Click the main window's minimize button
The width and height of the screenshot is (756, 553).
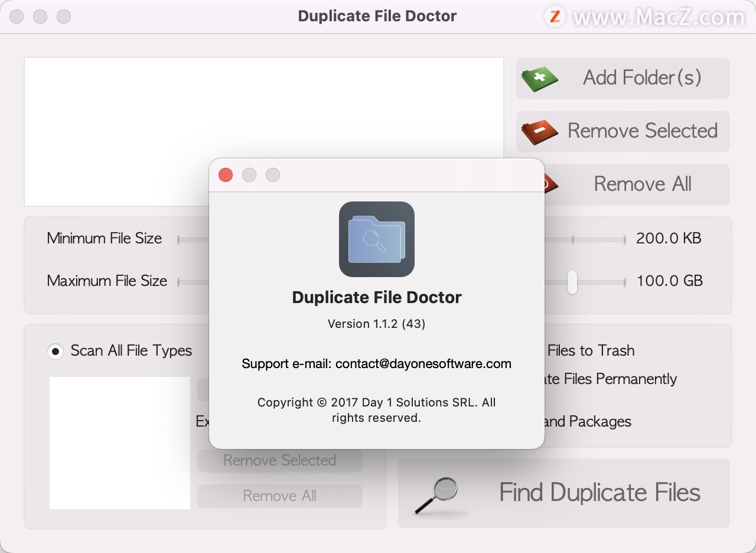pyautogui.click(x=40, y=17)
